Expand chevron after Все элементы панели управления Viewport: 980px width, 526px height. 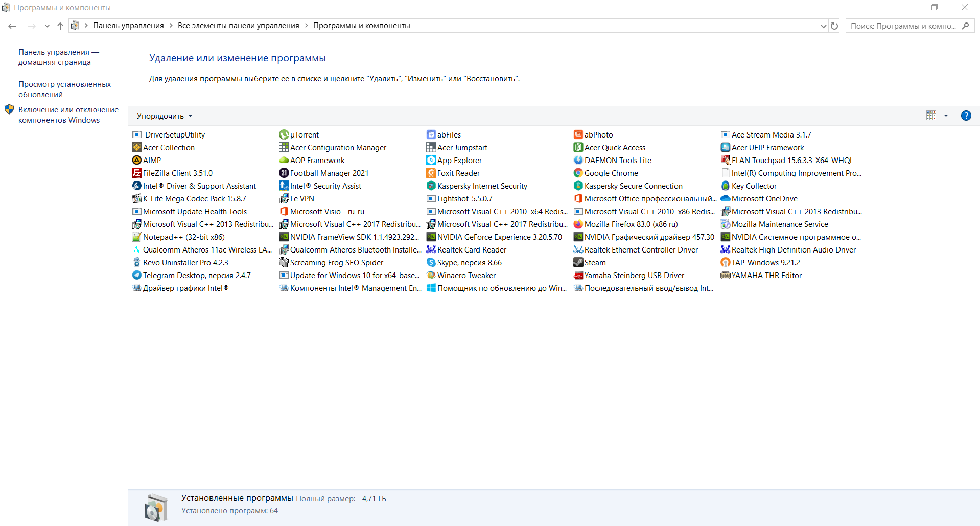[307, 26]
